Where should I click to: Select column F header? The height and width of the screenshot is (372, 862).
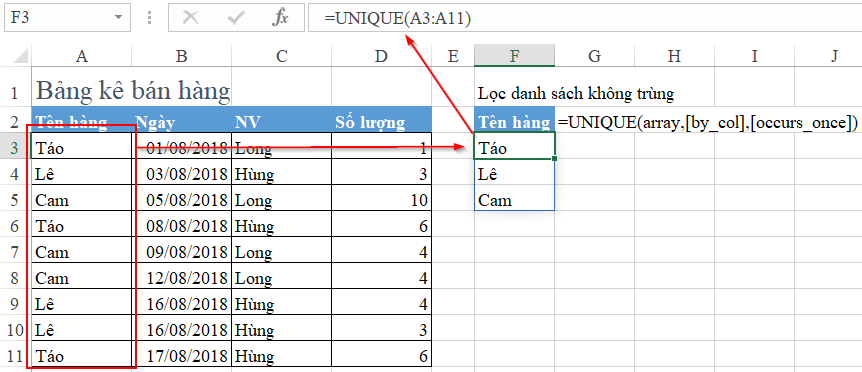(515, 55)
